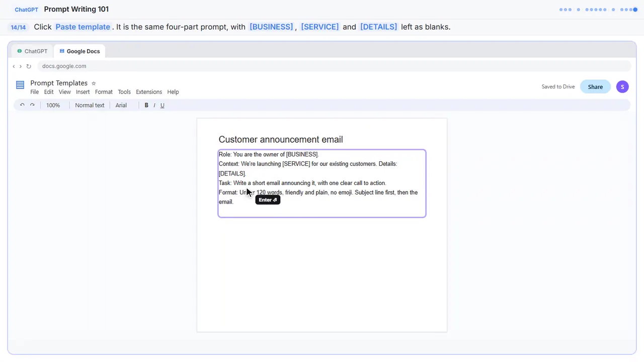Open the Help menu

coord(173,92)
